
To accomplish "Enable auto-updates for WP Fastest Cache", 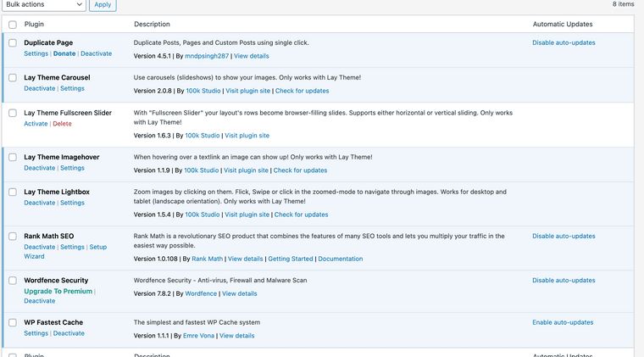I will pos(563,322).
